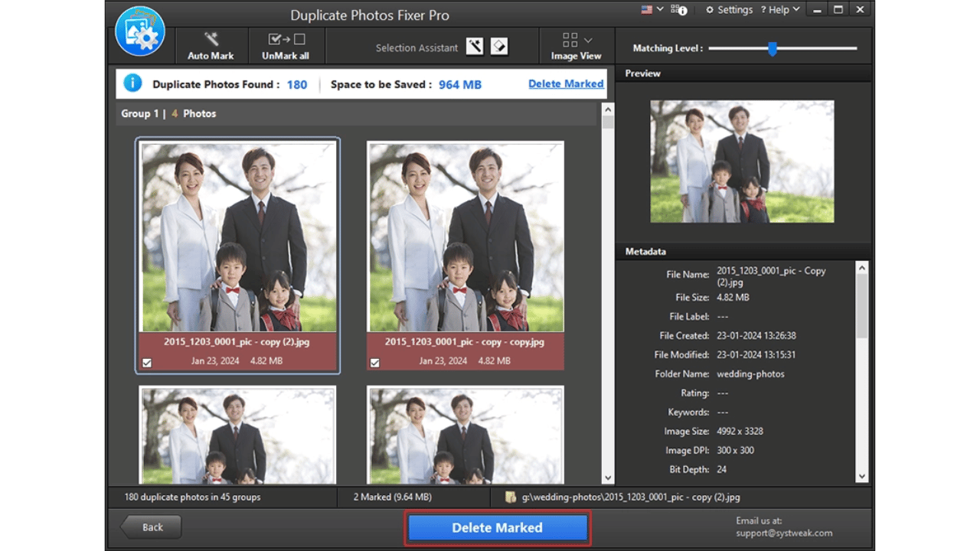Click the folder icon in status bar path
Viewport: 980px width, 551px height.
click(511, 497)
